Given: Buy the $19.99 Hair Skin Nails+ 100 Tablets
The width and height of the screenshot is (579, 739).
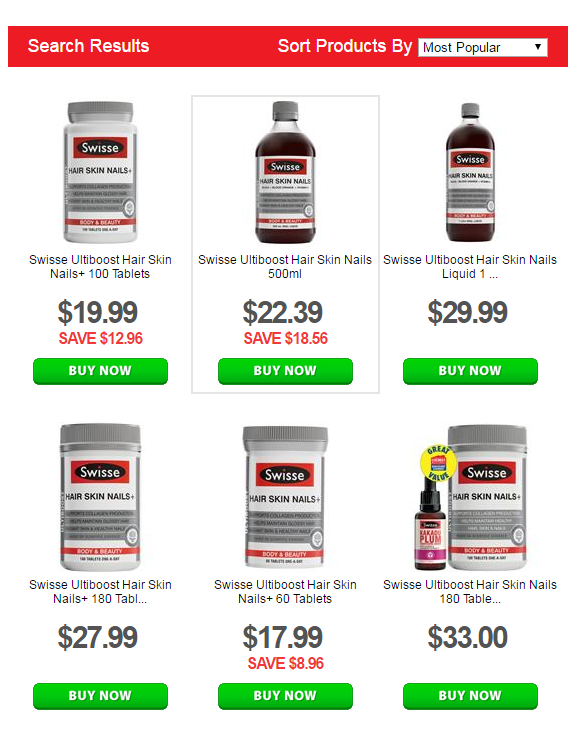Looking at the screenshot, I should tap(100, 371).
